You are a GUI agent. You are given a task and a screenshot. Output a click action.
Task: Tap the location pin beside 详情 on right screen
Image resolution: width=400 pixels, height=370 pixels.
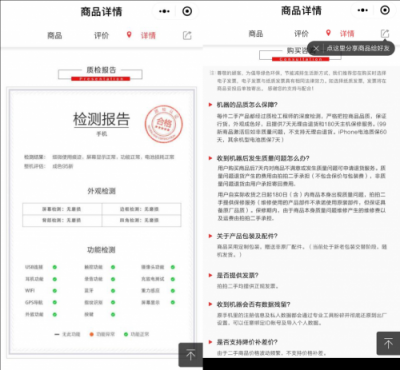coord(328,33)
